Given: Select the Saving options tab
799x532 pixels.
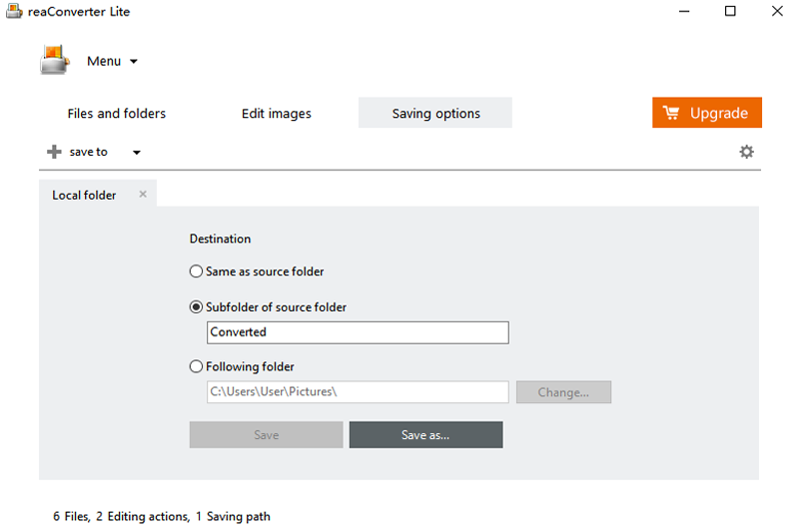Looking at the screenshot, I should click(x=435, y=114).
